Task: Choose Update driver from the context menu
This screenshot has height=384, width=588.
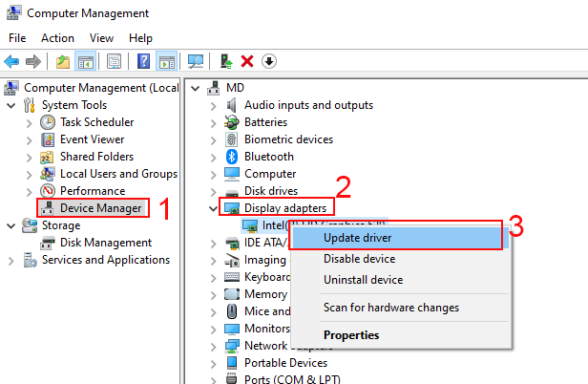Action: 400,238
